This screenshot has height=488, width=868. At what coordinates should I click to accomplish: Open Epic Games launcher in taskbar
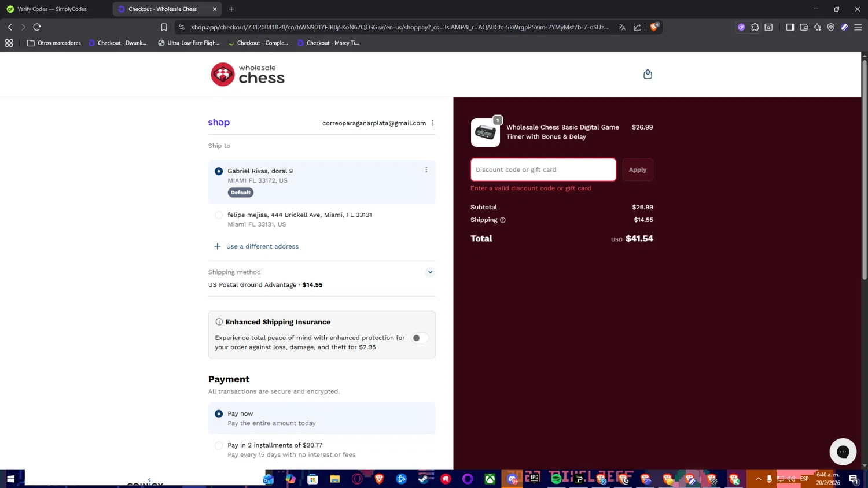click(534, 479)
